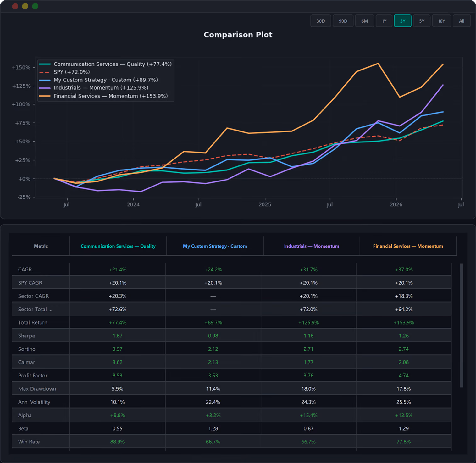Click My Custom Strategy · Custom column header

(215, 246)
